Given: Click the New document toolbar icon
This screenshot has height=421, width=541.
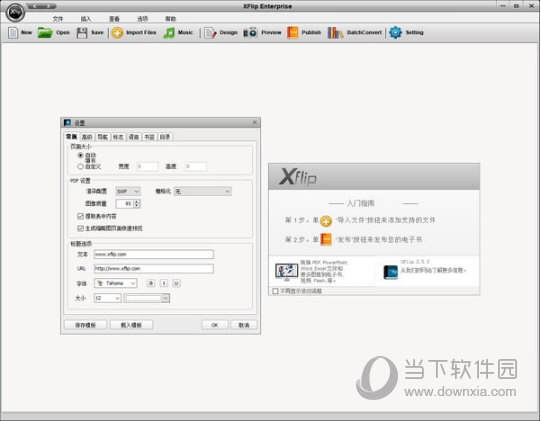Looking at the screenshot, I should coord(13,33).
